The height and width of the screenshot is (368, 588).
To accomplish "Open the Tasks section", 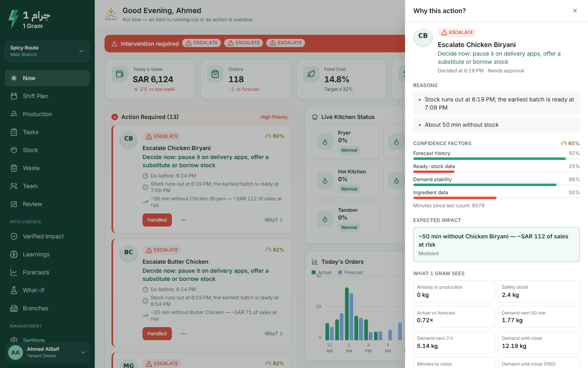I will [47, 132].
